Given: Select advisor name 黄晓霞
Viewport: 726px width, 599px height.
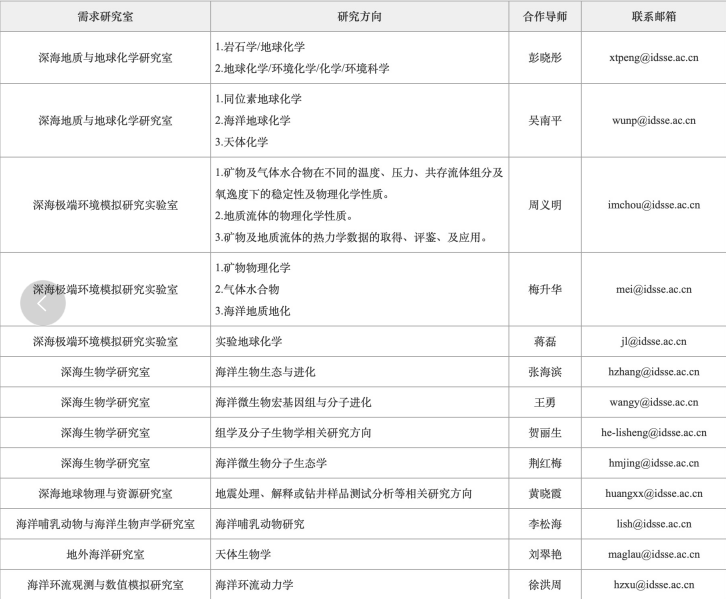Looking at the screenshot, I should (545, 493).
